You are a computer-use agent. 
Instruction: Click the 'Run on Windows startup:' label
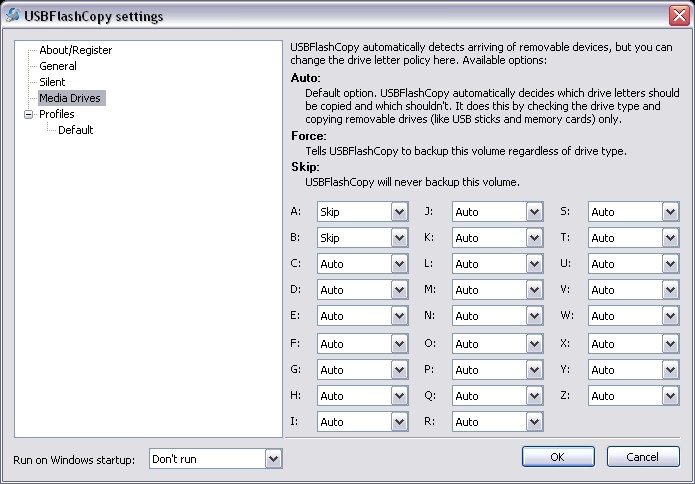click(x=74, y=460)
